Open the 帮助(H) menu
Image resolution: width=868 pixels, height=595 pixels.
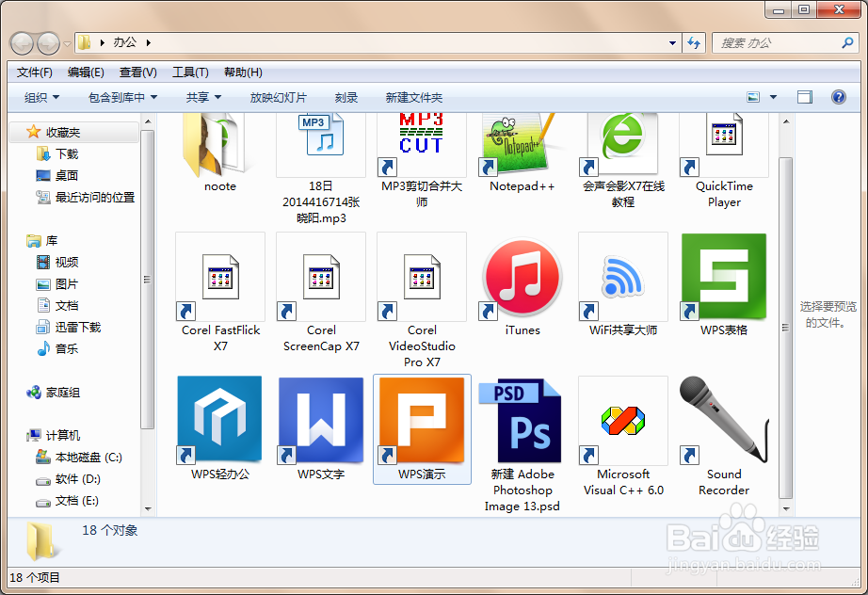[243, 72]
